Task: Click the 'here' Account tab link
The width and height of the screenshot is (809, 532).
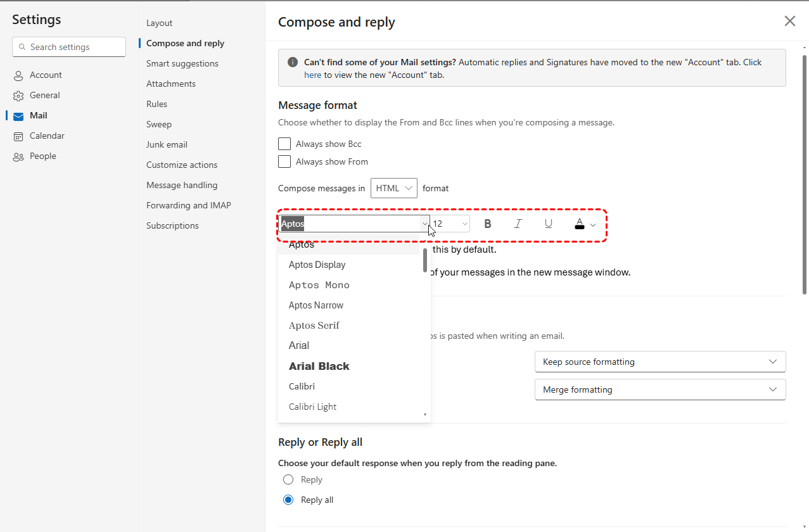Action: tap(313, 75)
